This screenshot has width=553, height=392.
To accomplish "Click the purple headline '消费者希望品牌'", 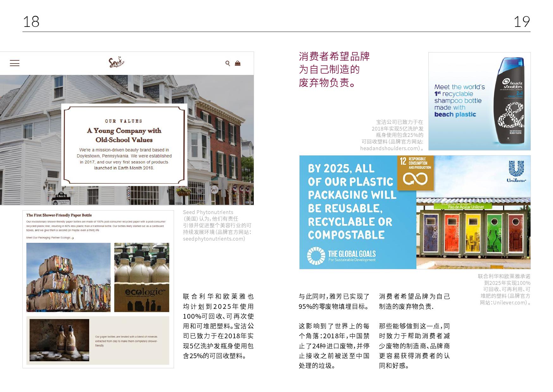I will pyautogui.click(x=334, y=57).
